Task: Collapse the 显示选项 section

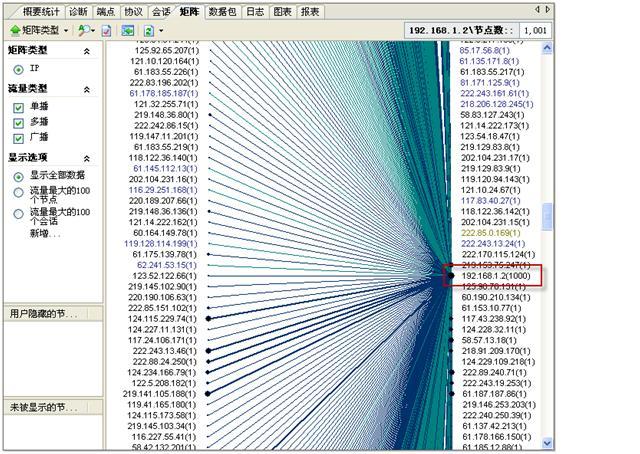Action: (x=86, y=158)
